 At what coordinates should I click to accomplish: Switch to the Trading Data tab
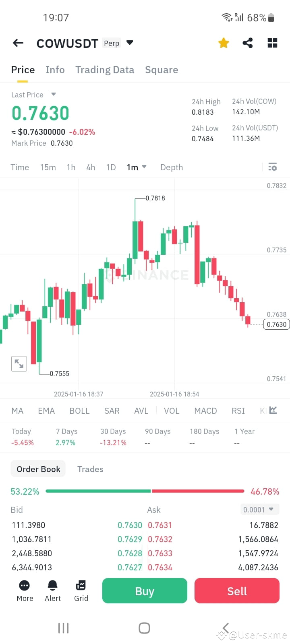(x=105, y=70)
